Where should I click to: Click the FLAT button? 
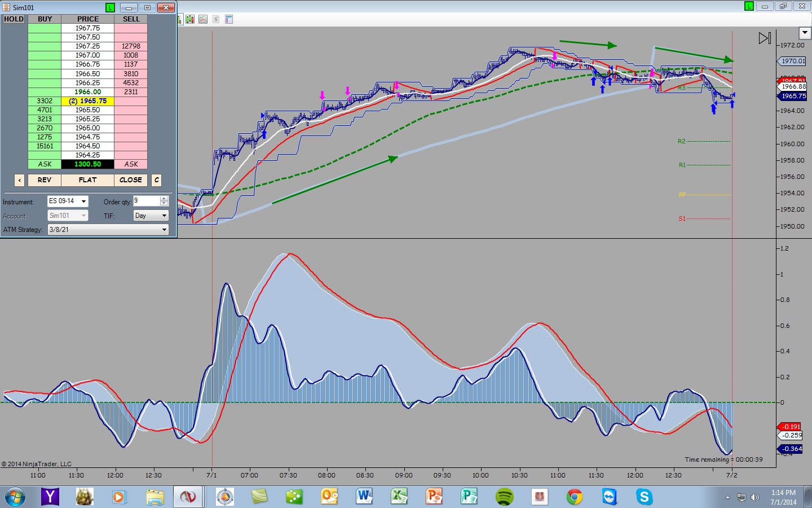tap(87, 180)
